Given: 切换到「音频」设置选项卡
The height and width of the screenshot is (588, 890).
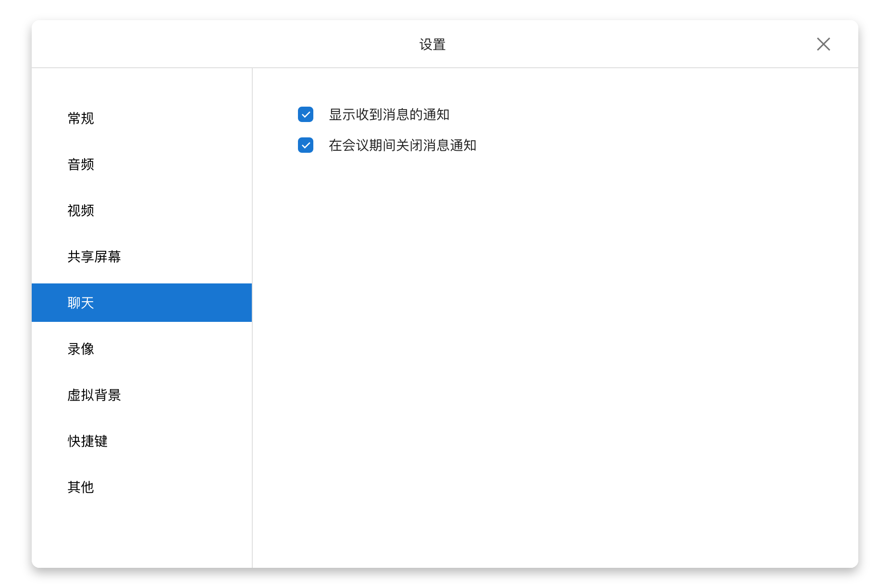Looking at the screenshot, I should 81,164.
